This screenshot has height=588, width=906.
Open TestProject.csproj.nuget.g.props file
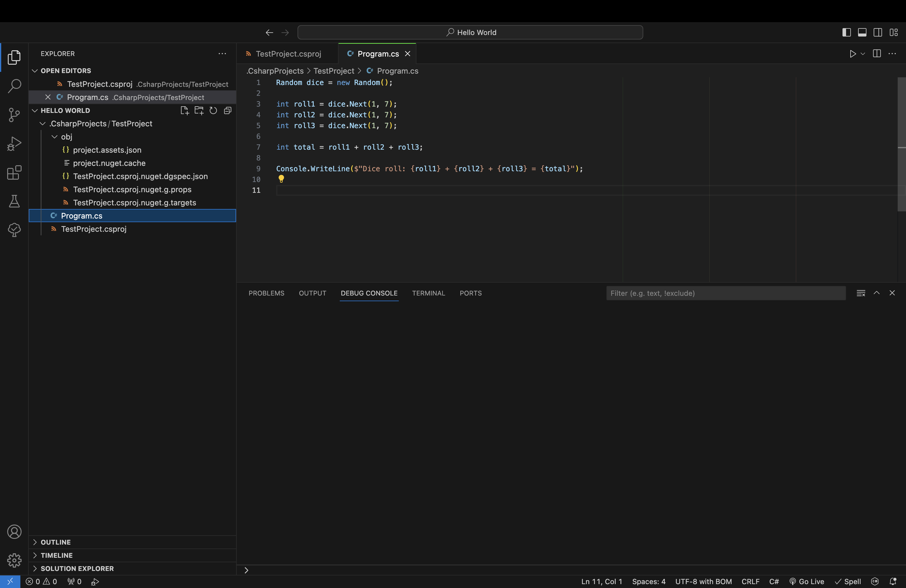click(132, 190)
